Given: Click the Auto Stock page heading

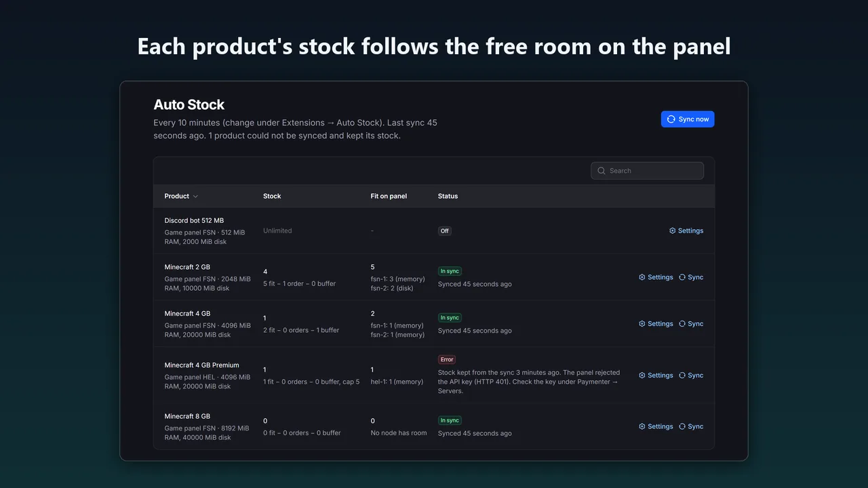Looking at the screenshot, I should pos(189,104).
